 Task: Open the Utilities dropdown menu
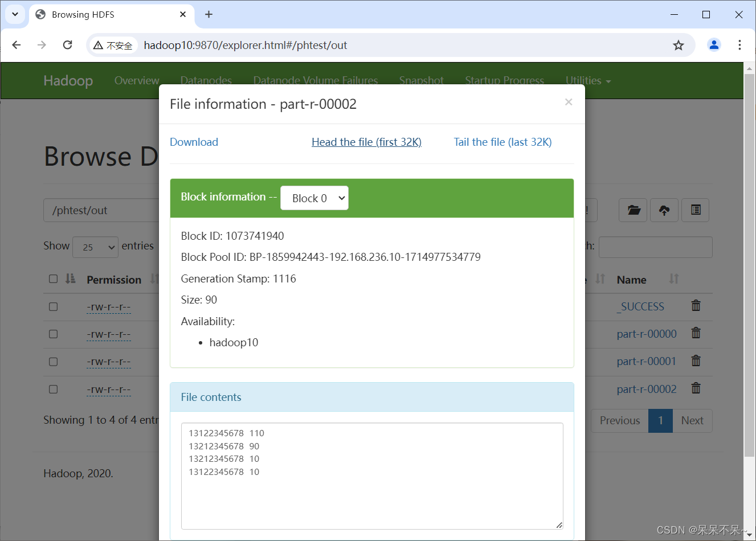(588, 80)
